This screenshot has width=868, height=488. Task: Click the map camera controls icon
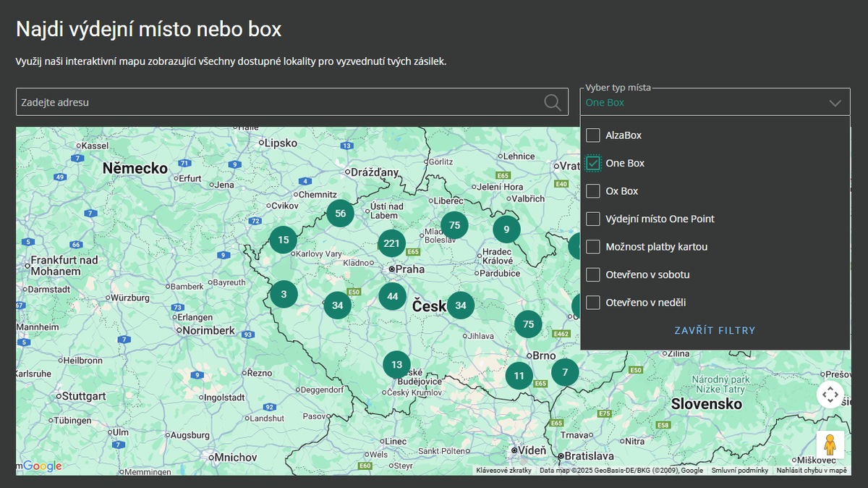(x=830, y=395)
